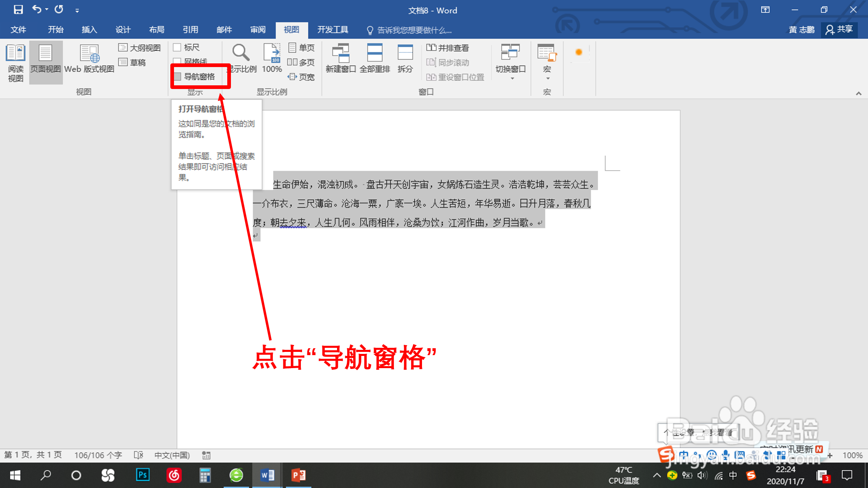
Task: Click 中文(中国) language indicator
Action: [172, 455]
